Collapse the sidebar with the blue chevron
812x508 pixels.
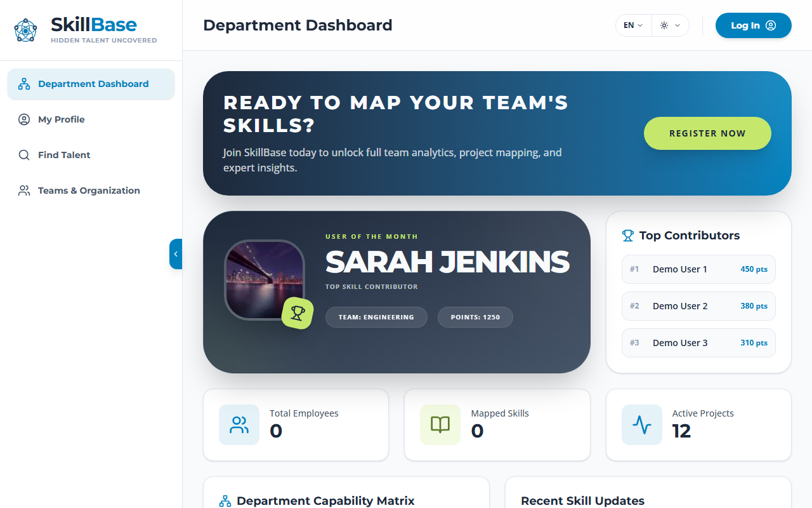pyautogui.click(x=176, y=254)
